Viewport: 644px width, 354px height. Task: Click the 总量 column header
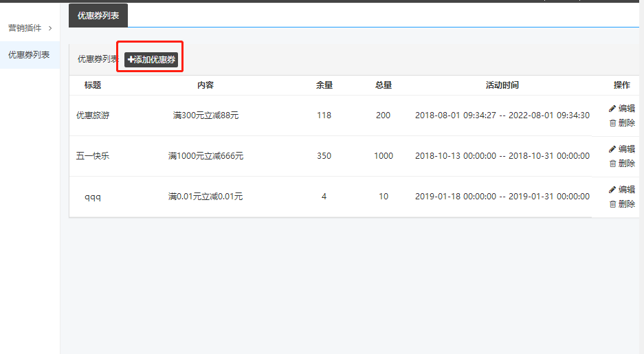pyautogui.click(x=384, y=85)
